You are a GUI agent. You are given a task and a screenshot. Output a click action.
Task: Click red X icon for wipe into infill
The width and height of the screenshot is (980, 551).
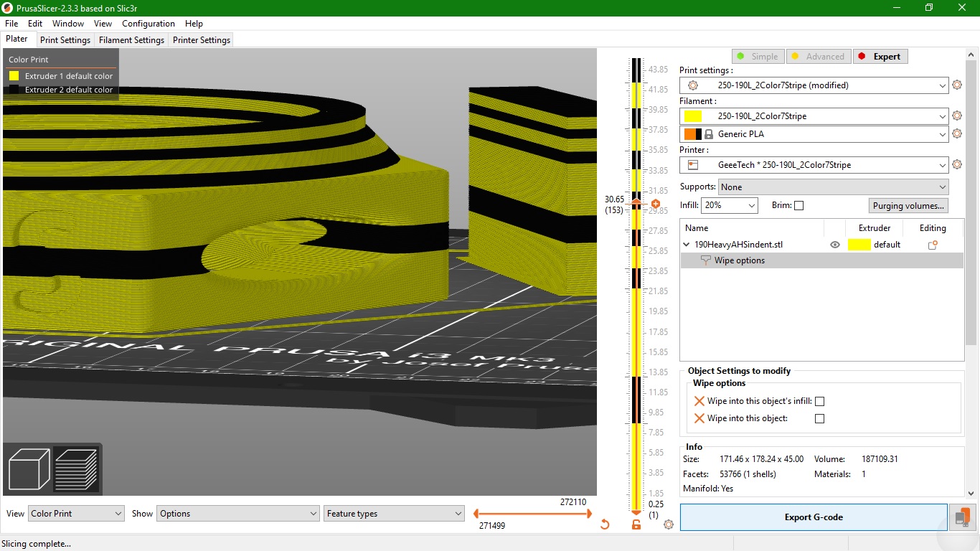click(x=699, y=401)
